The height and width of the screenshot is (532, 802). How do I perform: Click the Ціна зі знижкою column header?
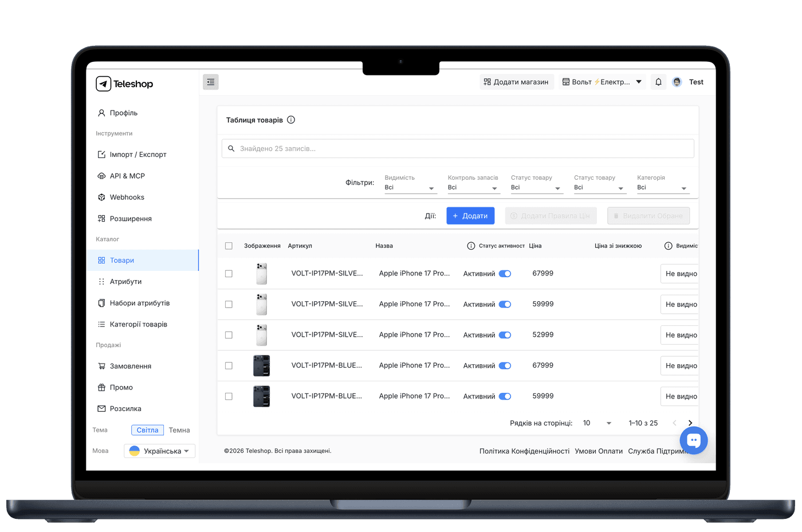(x=618, y=246)
